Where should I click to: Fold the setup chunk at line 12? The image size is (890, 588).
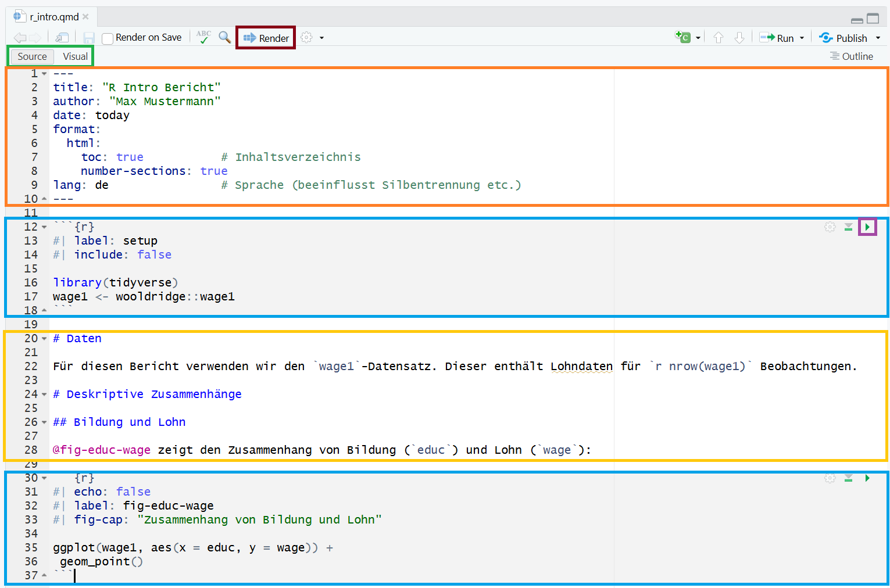44,227
